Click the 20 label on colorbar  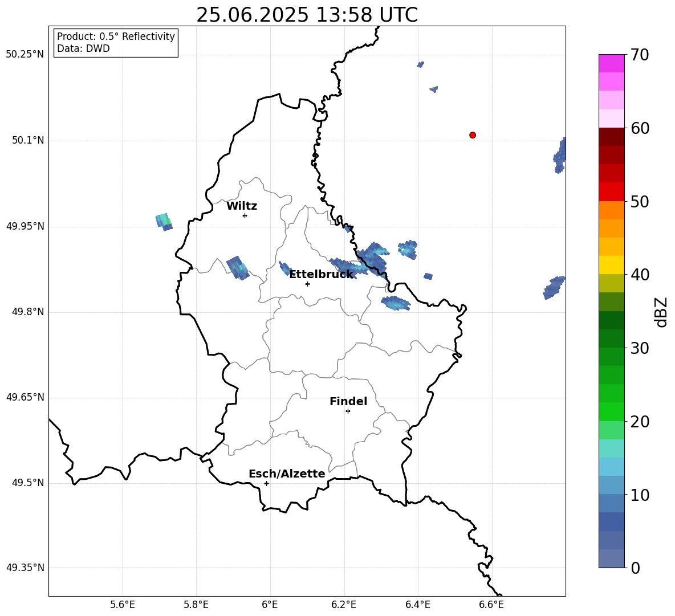pos(640,422)
